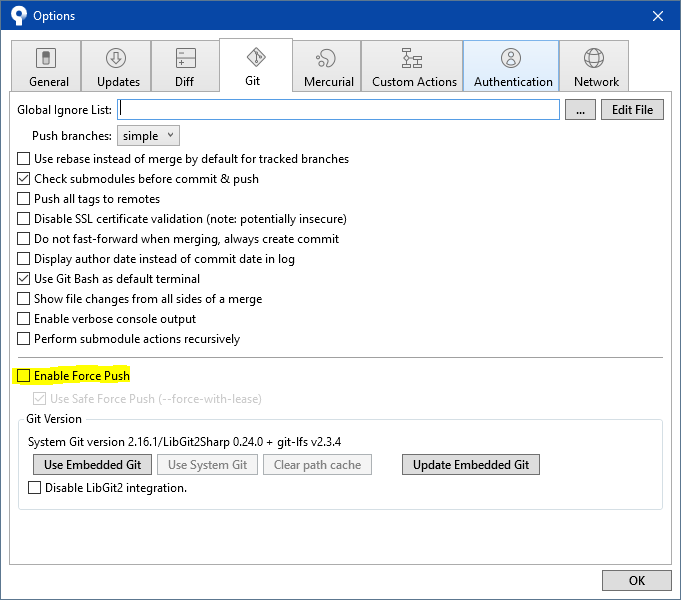Open the Push branches dropdown
Image resolution: width=681 pixels, height=600 pixels.
pyautogui.click(x=148, y=136)
